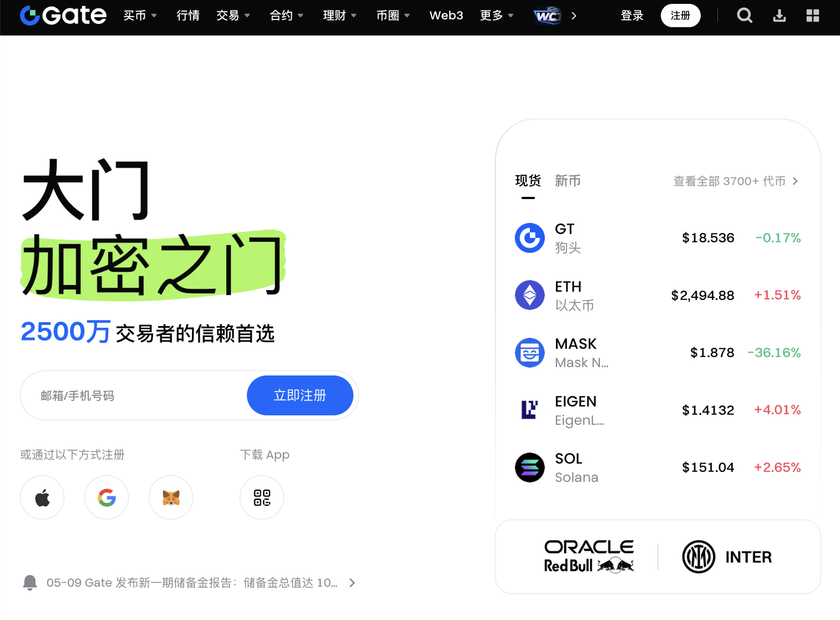840x620 pixels.
Task: Click the SOL coin icon
Action: (x=530, y=467)
